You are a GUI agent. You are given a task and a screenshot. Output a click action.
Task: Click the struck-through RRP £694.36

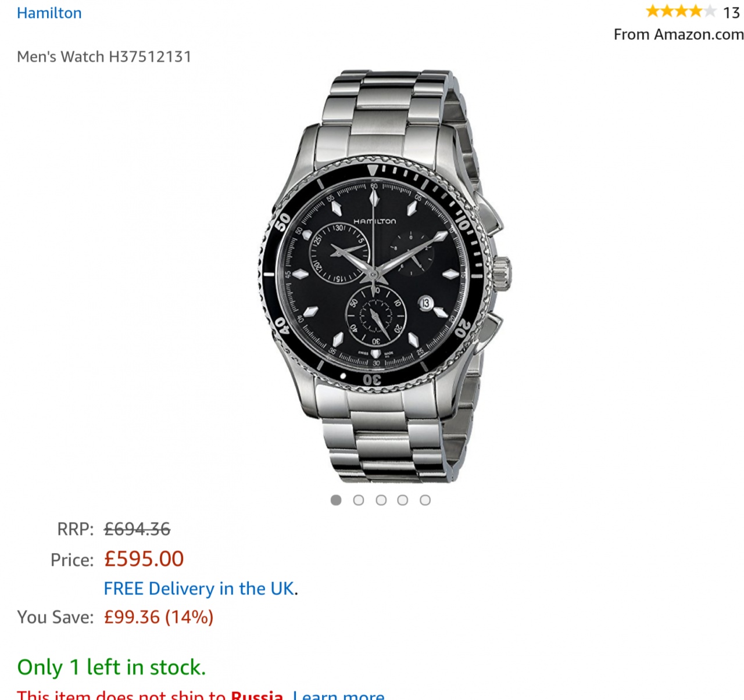(x=137, y=529)
